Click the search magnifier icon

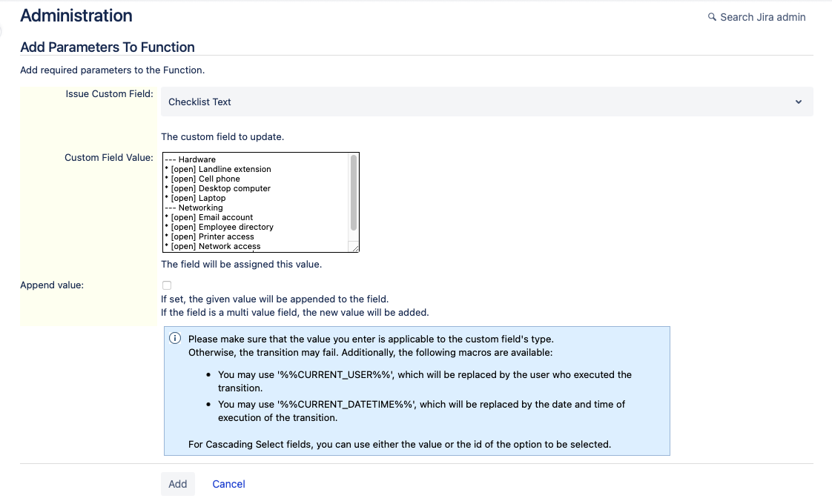point(712,17)
